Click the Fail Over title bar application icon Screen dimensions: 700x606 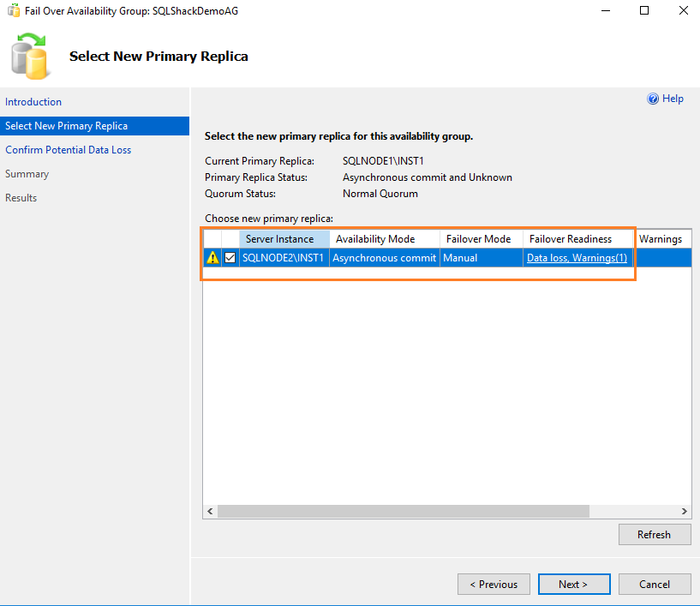point(14,10)
